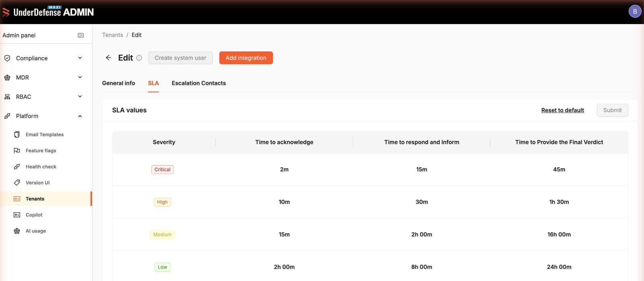Go back with the left arrow
The image size is (644, 281).
click(x=108, y=58)
